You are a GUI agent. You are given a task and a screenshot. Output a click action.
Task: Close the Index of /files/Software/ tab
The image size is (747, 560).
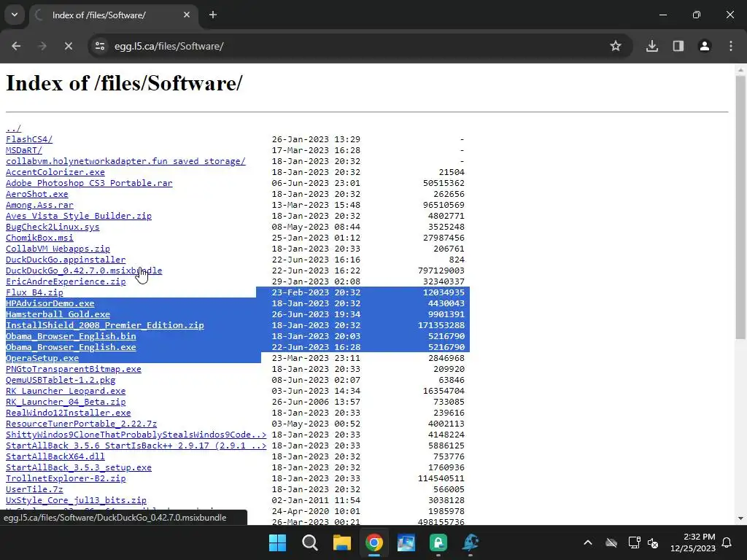187,15
